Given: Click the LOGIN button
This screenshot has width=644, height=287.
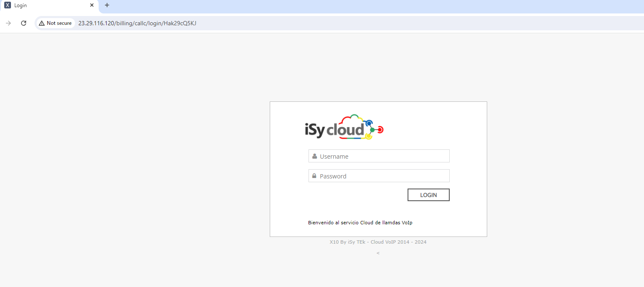Looking at the screenshot, I should click(428, 195).
